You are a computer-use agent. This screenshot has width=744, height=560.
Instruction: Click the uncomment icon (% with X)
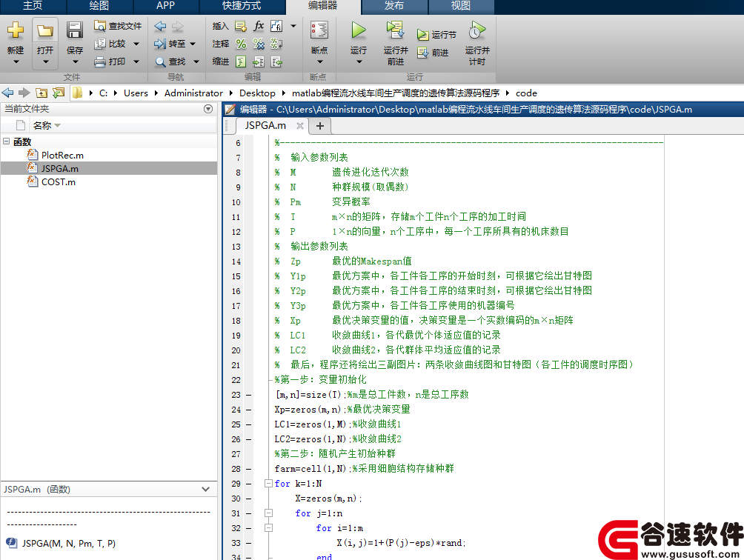click(x=259, y=44)
